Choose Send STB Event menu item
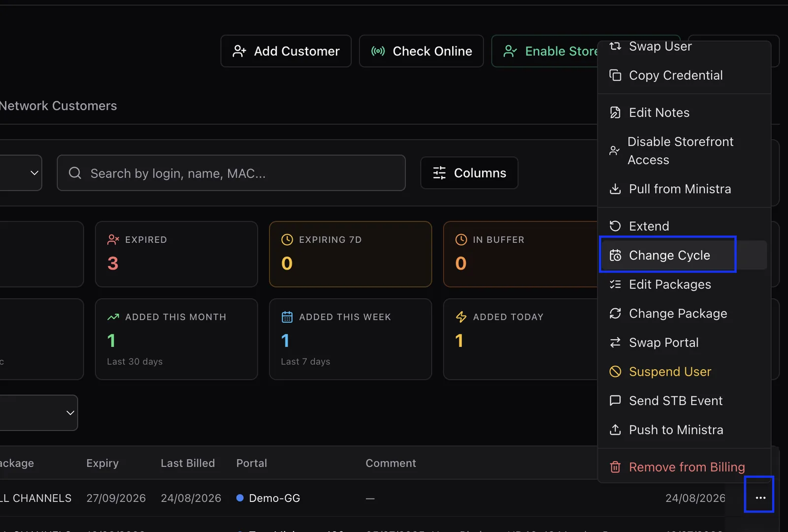Viewport: 788px width, 532px height. [x=684, y=400]
